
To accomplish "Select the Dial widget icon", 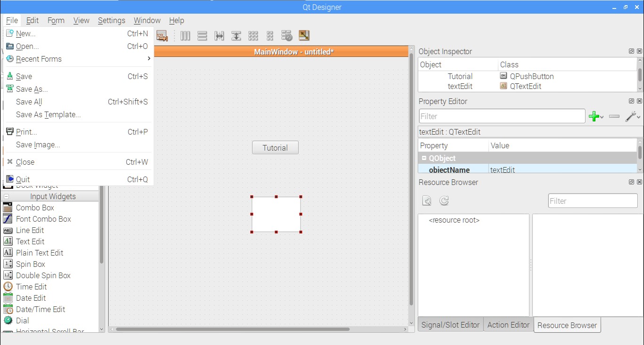I will pyautogui.click(x=8, y=321).
